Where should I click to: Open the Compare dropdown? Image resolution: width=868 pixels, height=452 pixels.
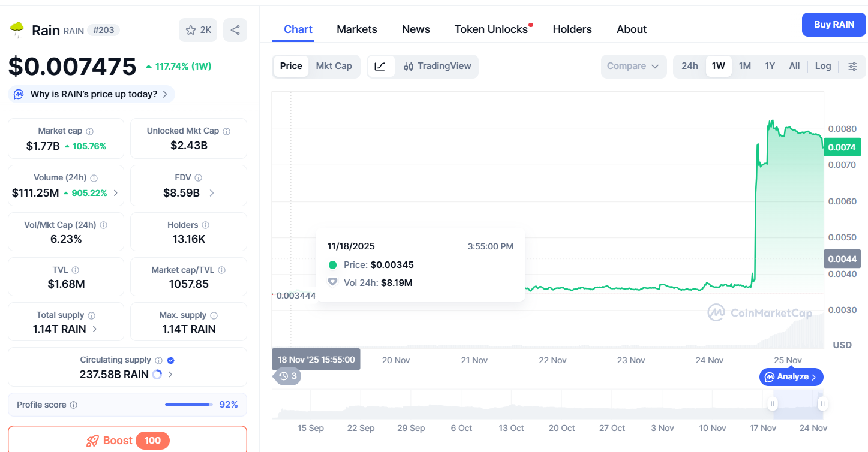pyautogui.click(x=633, y=66)
